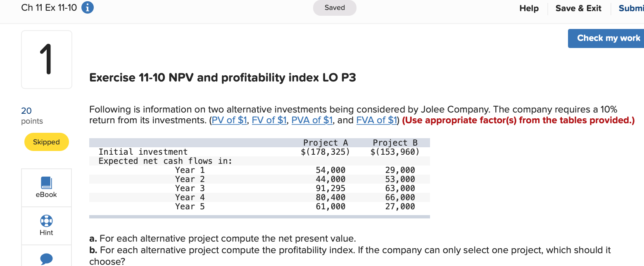Open the eBook resource icon
The image size is (644, 266).
pyautogui.click(x=46, y=182)
